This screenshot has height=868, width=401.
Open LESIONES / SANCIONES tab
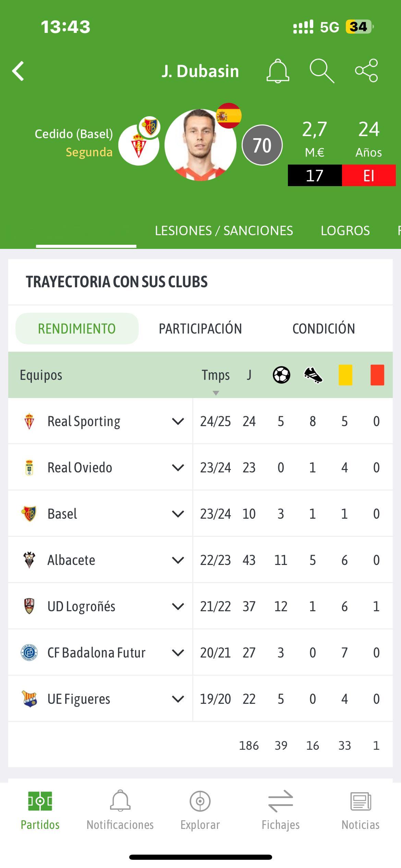(224, 230)
